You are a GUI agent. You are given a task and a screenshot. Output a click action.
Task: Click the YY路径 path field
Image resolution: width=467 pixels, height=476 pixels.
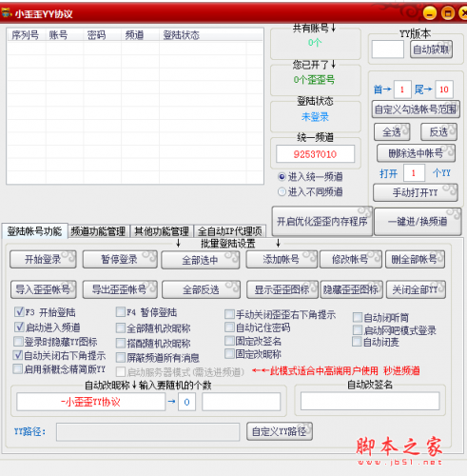(x=147, y=431)
